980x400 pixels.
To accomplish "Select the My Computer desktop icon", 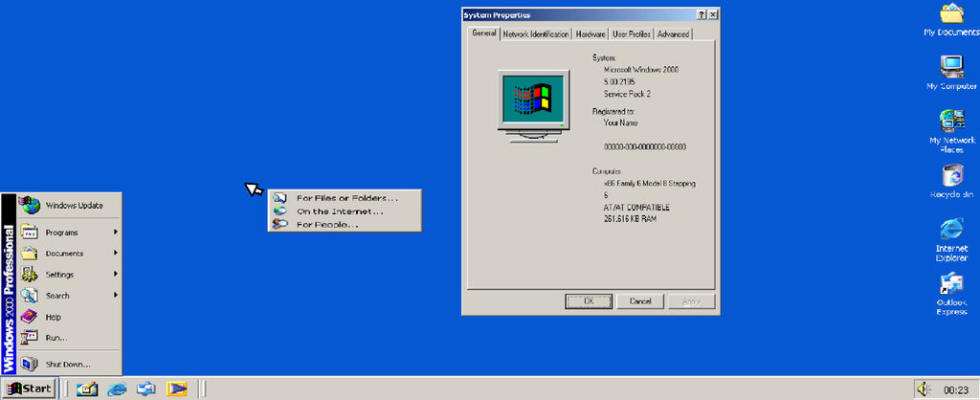I will pos(951,73).
